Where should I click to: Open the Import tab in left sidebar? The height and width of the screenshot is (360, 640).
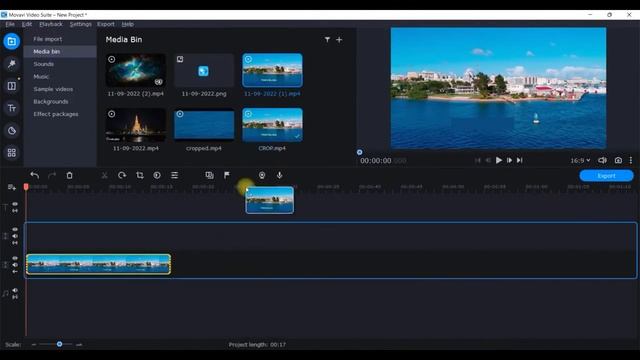[x=11, y=41]
